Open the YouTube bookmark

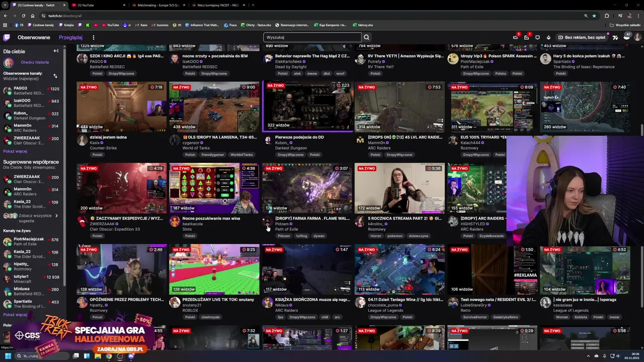click(110, 25)
